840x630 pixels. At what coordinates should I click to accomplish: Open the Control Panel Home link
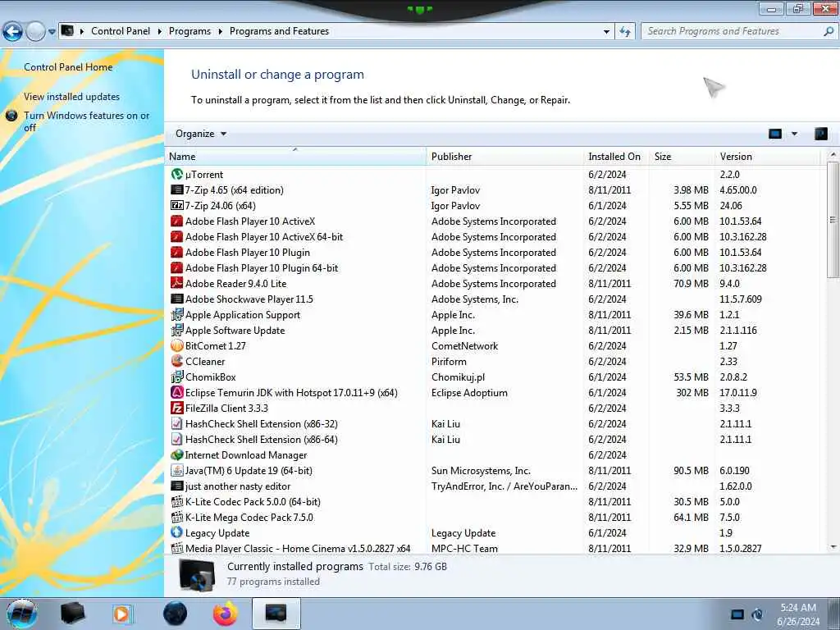point(68,67)
